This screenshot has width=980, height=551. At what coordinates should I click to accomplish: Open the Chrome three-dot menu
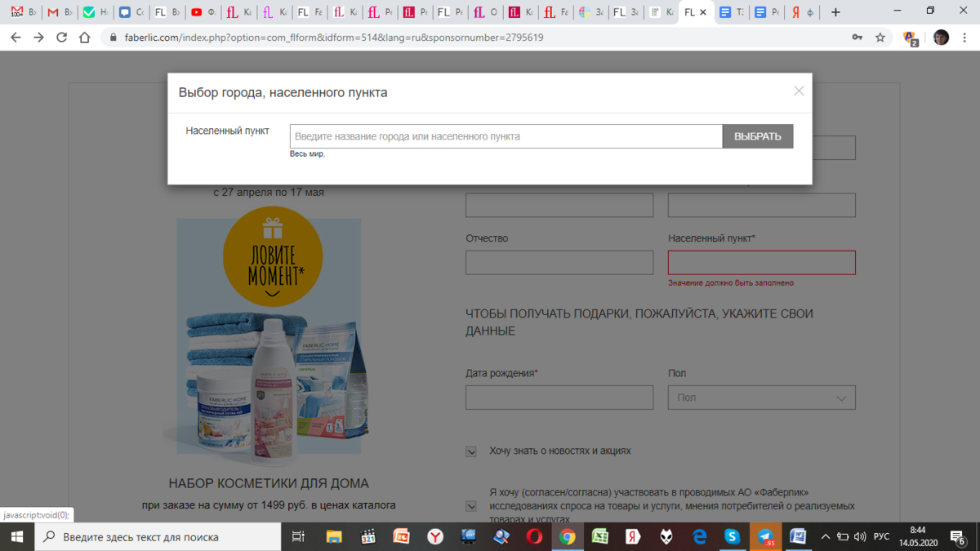(x=965, y=38)
